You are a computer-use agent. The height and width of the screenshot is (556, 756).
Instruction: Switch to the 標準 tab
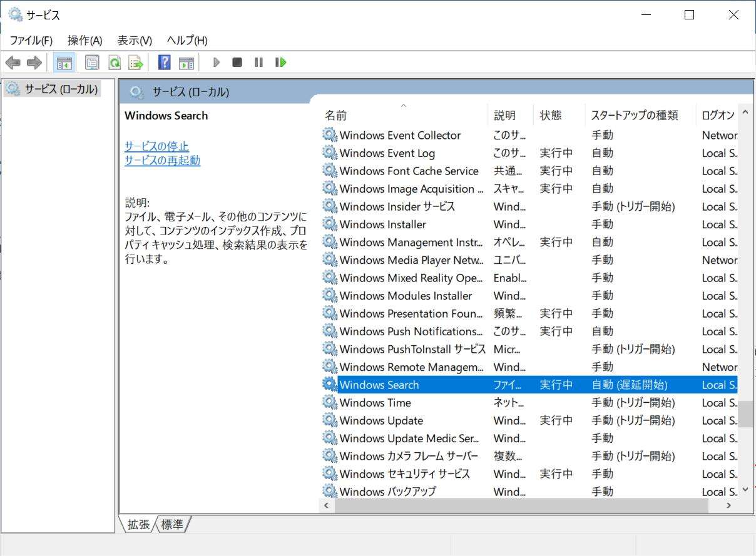point(172,525)
